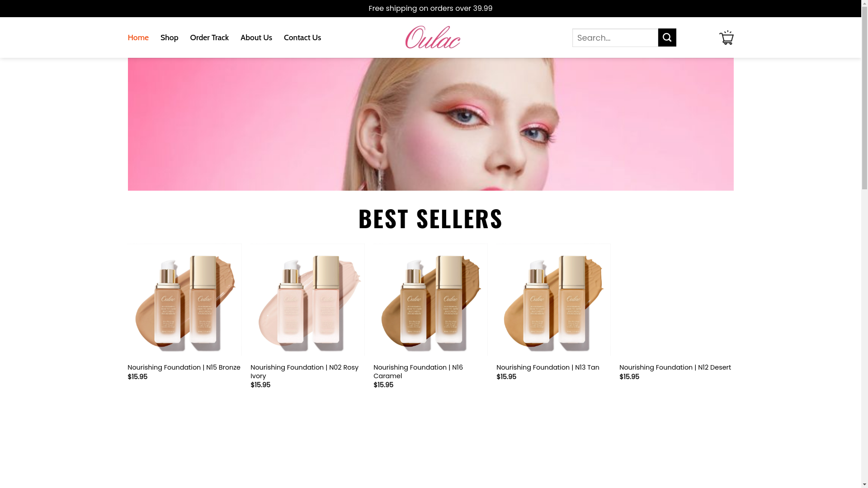Click Nourishing Foundation N16 Caramel title
The width and height of the screenshot is (868, 488).
(x=418, y=371)
